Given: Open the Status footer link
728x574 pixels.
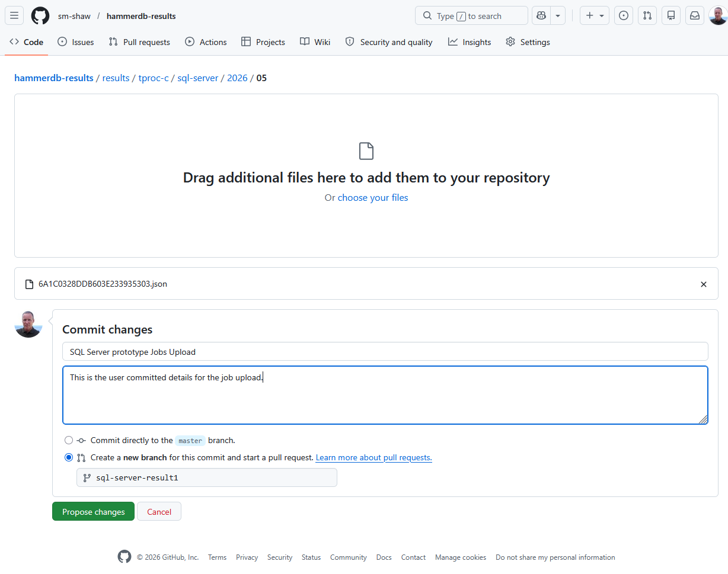Looking at the screenshot, I should coord(311,557).
